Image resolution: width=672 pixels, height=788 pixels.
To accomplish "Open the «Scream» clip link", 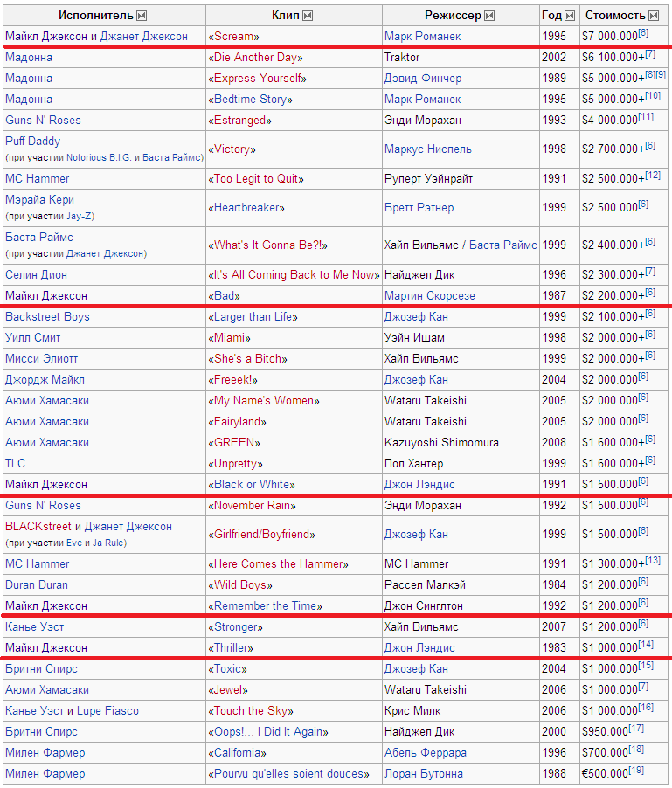I will coord(233,37).
